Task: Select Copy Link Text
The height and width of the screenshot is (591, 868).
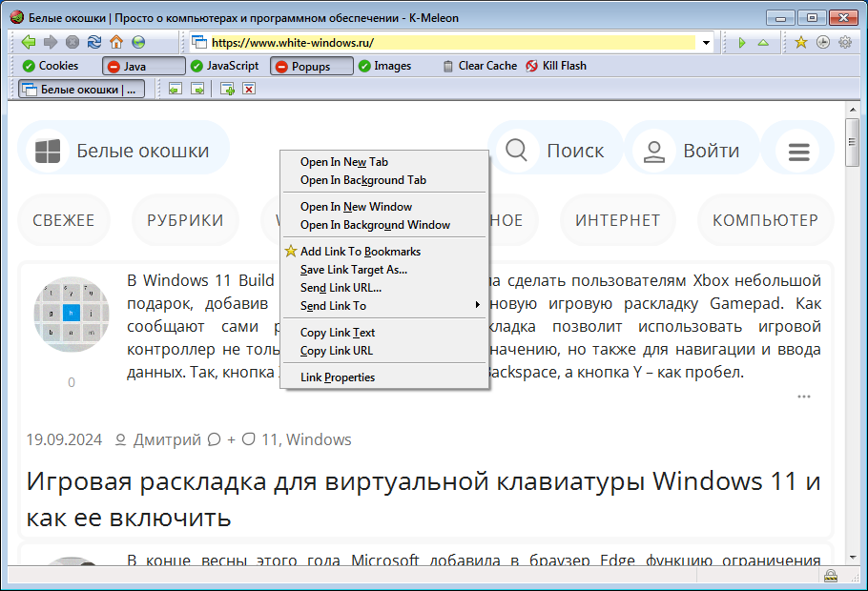Action: tap(384, 333)
